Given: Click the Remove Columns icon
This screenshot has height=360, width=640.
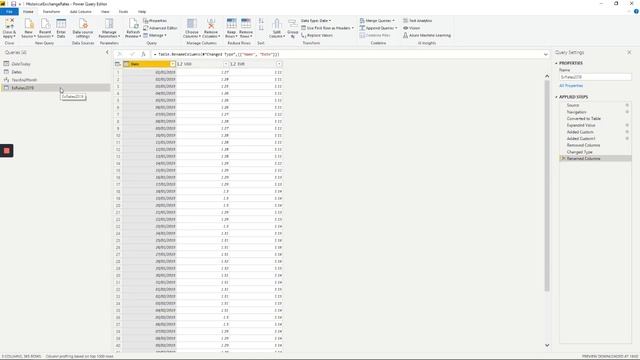Looking at the screenshot, I should tap(211, 24).
